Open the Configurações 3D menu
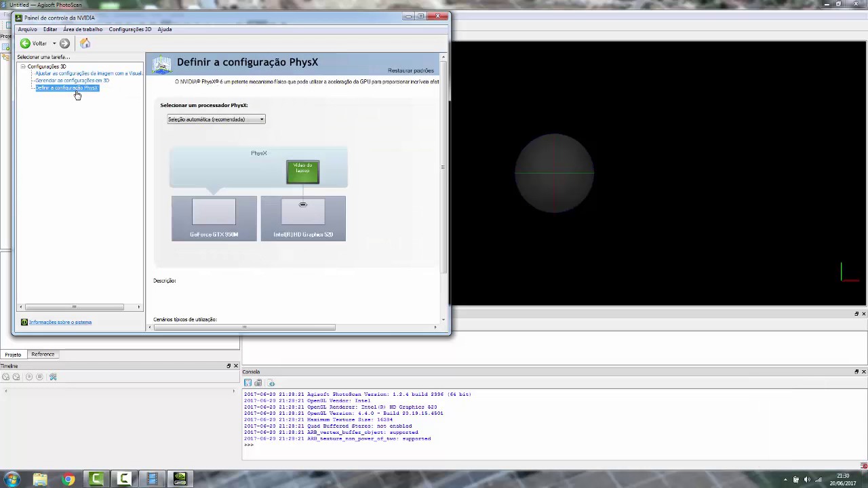868x488 pixels. (x=130, y=29)
